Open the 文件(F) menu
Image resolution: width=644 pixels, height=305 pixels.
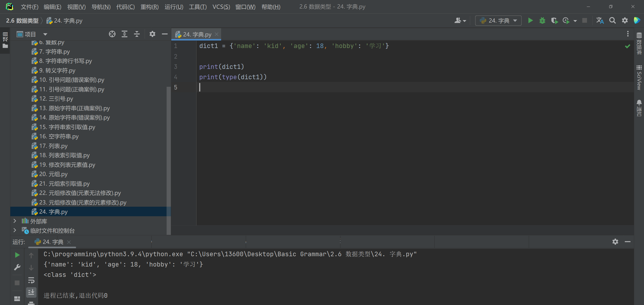(x=29, y=7)
